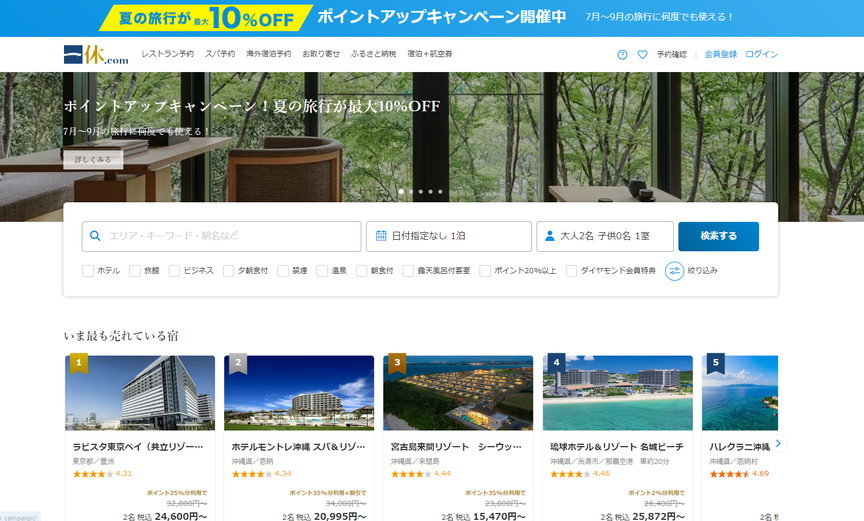This screenshot has width=864, height=521.
Task: Click the area keyword search field
Action: (222, 236)
